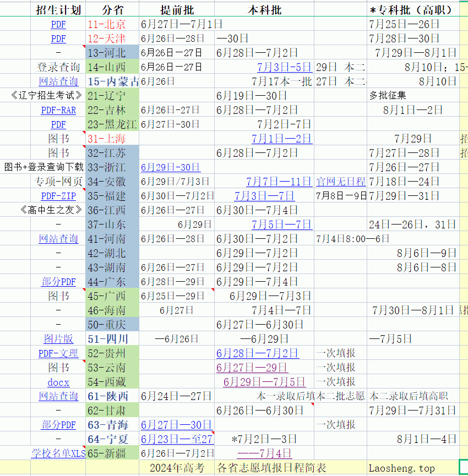Click the ——7月4日 link for 新疆
Viewport: 468px width, 476px height.
(264, 453)
